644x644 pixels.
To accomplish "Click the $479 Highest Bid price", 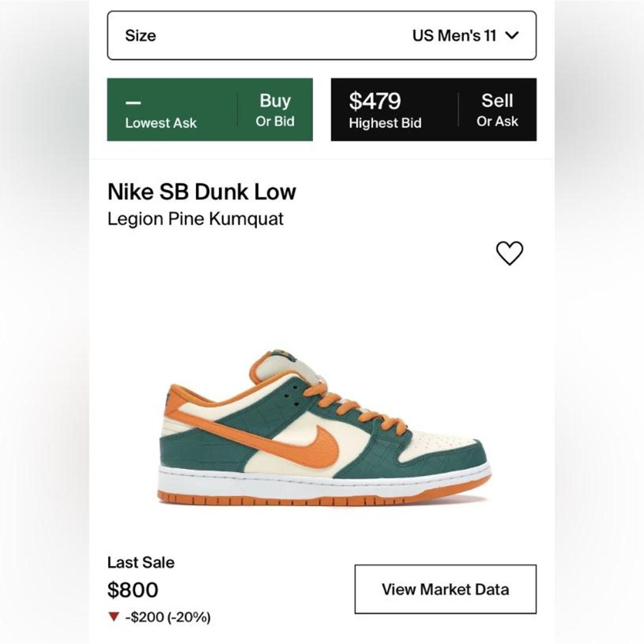I will pos(375,101).
